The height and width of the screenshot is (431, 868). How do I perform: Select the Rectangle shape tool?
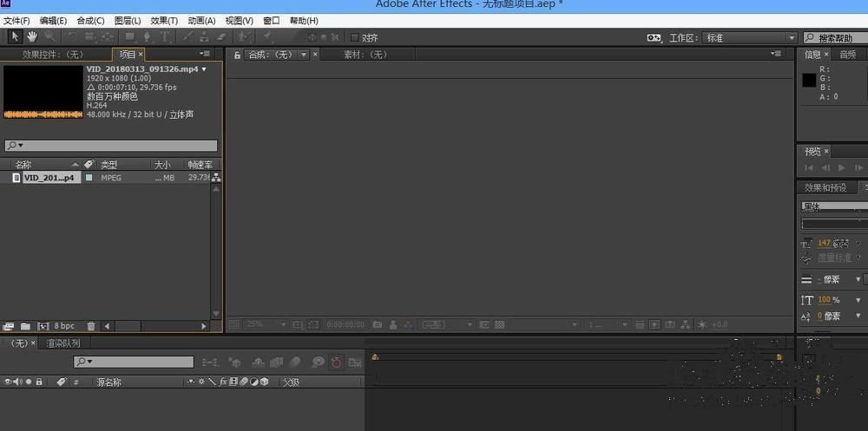point(129,36)
